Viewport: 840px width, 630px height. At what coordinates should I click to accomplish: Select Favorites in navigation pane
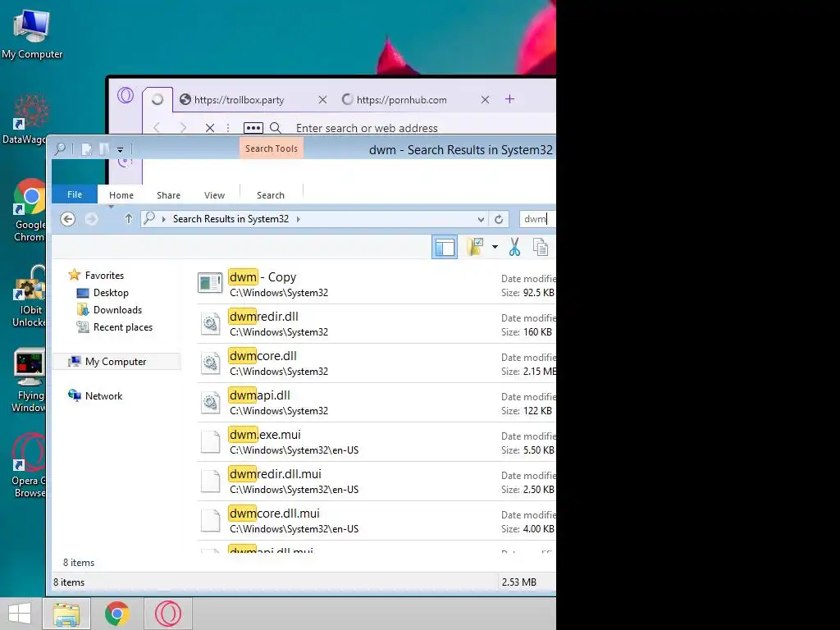click(x=104, y=276)
